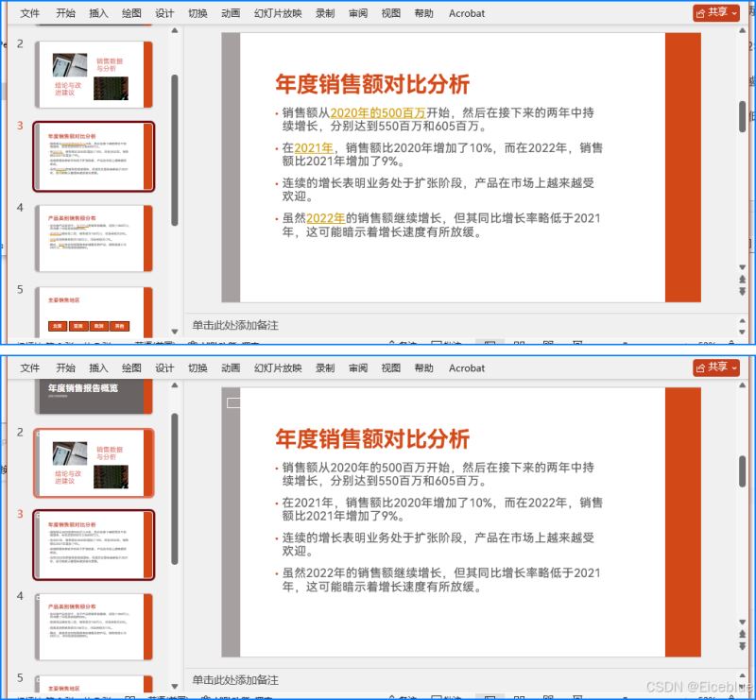
Task: Select slide 2 thumbnail in the upper window
Action: pyautogui.click(x=94, y=75)
